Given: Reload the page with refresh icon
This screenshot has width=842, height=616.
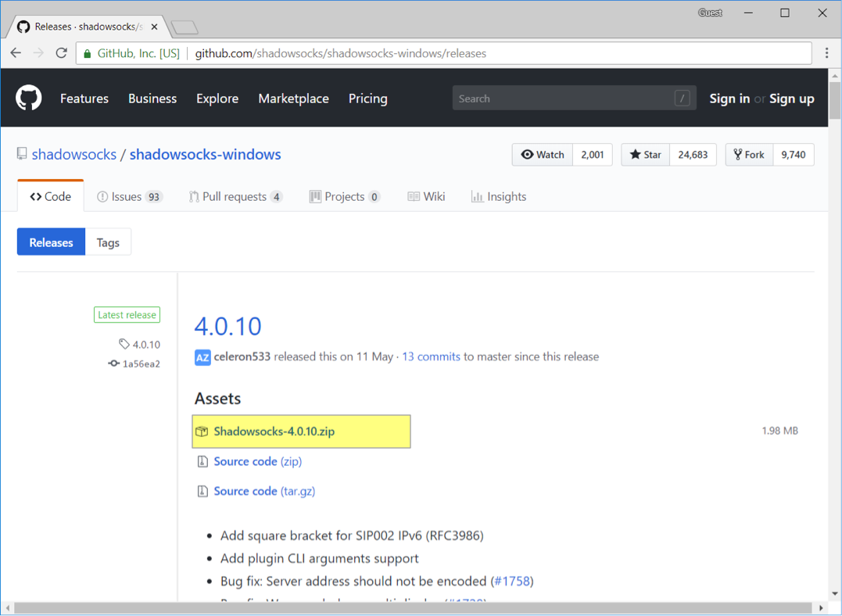Looking at the screenshot, I should pos(61,52).
